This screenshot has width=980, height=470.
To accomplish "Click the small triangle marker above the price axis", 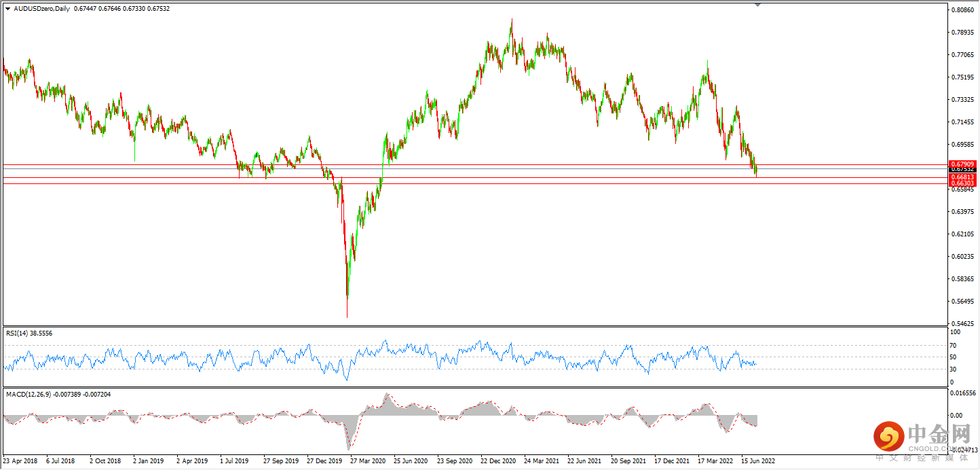I will coord(758,4).
